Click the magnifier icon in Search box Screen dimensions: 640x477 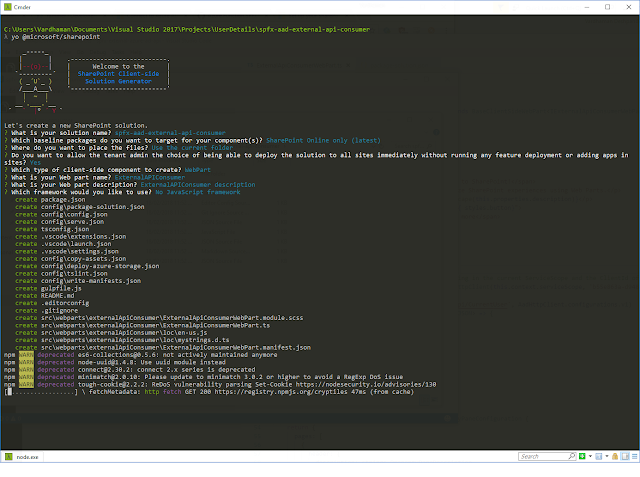pyautogui.click(x=572, y=456)
